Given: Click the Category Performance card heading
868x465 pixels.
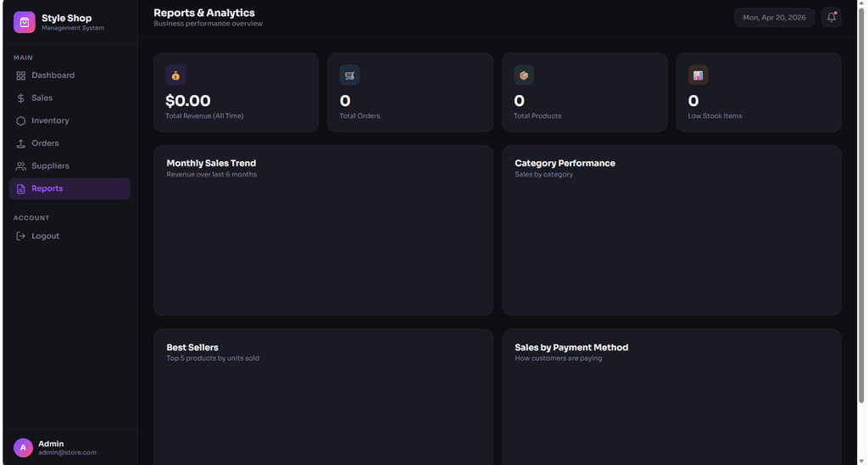Looking at the screenshot, I should tap(565, 164).
